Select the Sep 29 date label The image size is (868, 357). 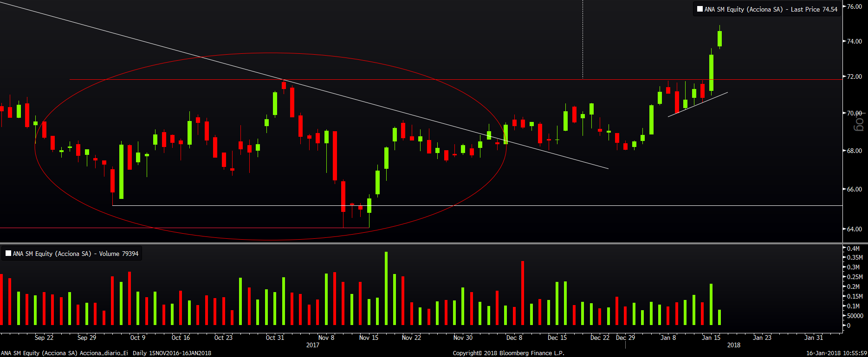[87, 338]
